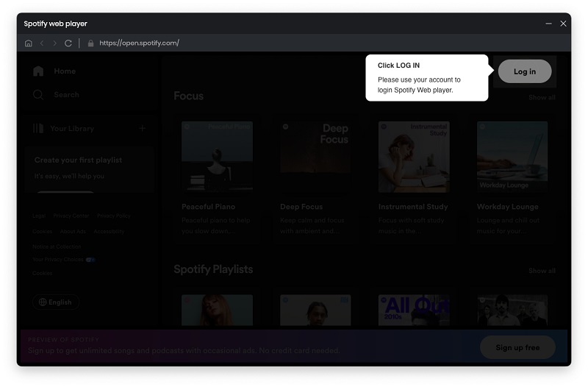Click the globe icon in English button
This screenshot has height=387, width=588.
(x=43, y=302)
